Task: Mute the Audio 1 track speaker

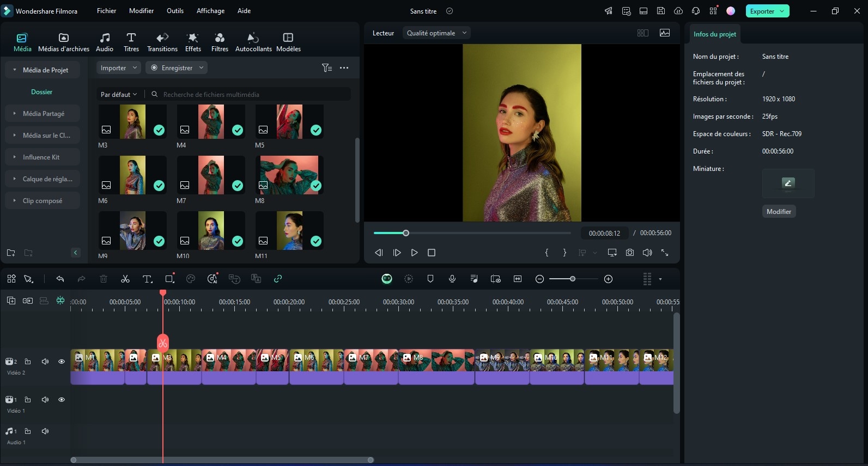Action: pos(45,431)
